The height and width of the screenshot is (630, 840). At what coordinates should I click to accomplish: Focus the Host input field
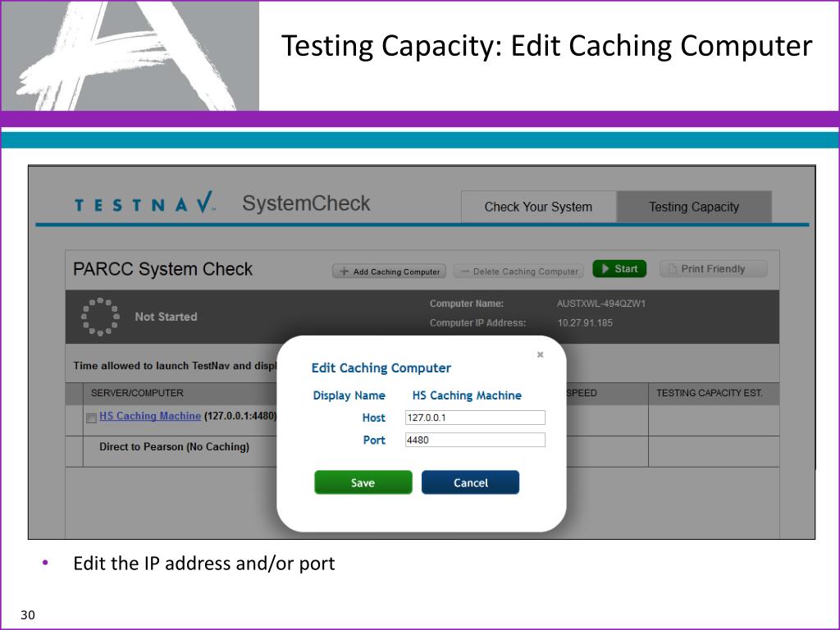tap(475, 418)
